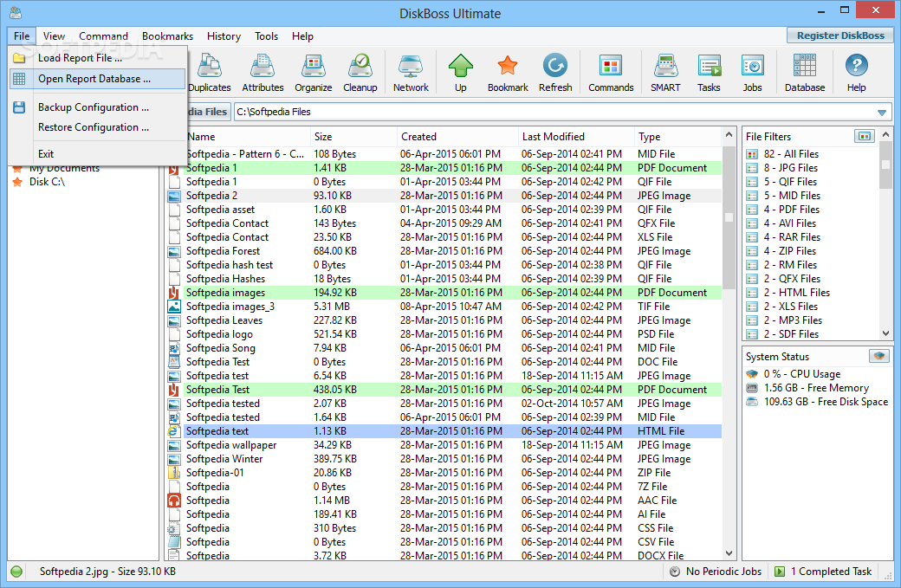Open the Database toolbar item
Screen dimensions: 901x588
click(x=805, y=73)
